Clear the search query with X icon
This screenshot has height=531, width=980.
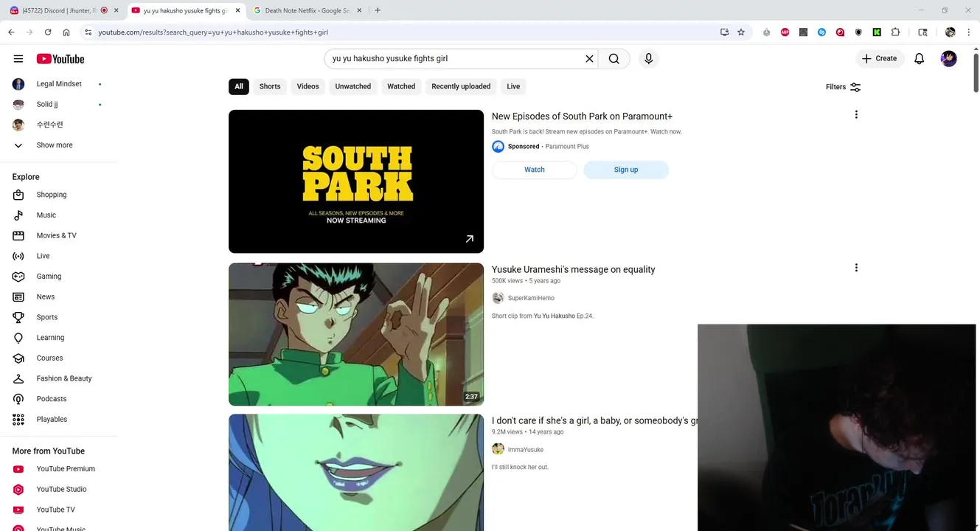[x=589, y=59]
